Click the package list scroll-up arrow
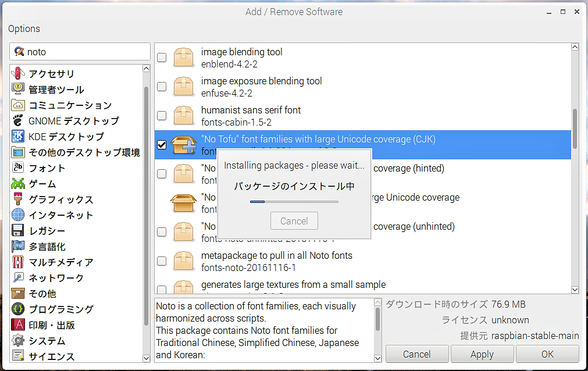Viewport: 588px width, 371px height. pyautogui.click(x=575, y=47)
